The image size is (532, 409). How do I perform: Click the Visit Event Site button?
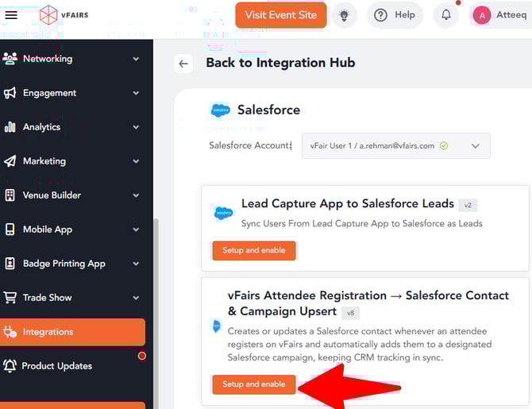(x=280, y=15)
